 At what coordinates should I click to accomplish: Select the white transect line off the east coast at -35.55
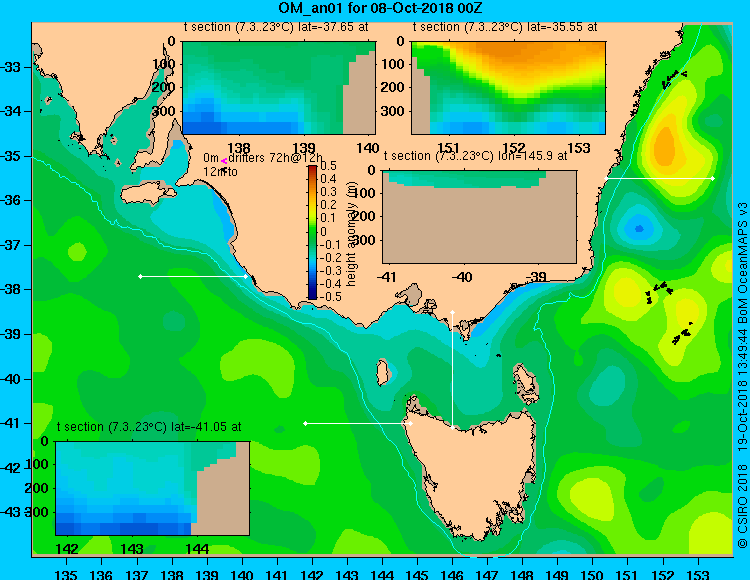pos(659,178)
